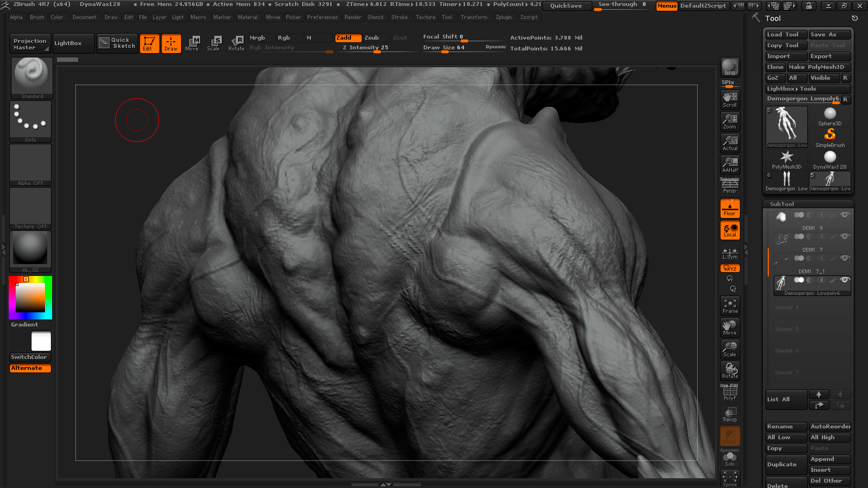Toggle XYZ rotation mode
This screenshot has width=868, height=488.
[x=730, y=268]
